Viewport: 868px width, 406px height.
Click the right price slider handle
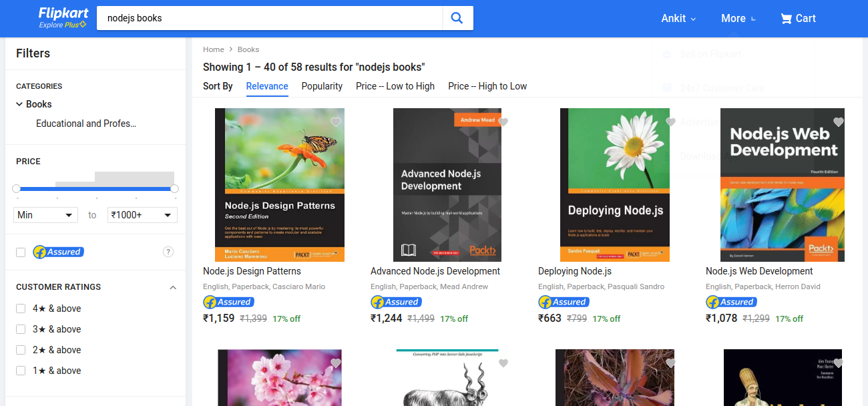174,189
